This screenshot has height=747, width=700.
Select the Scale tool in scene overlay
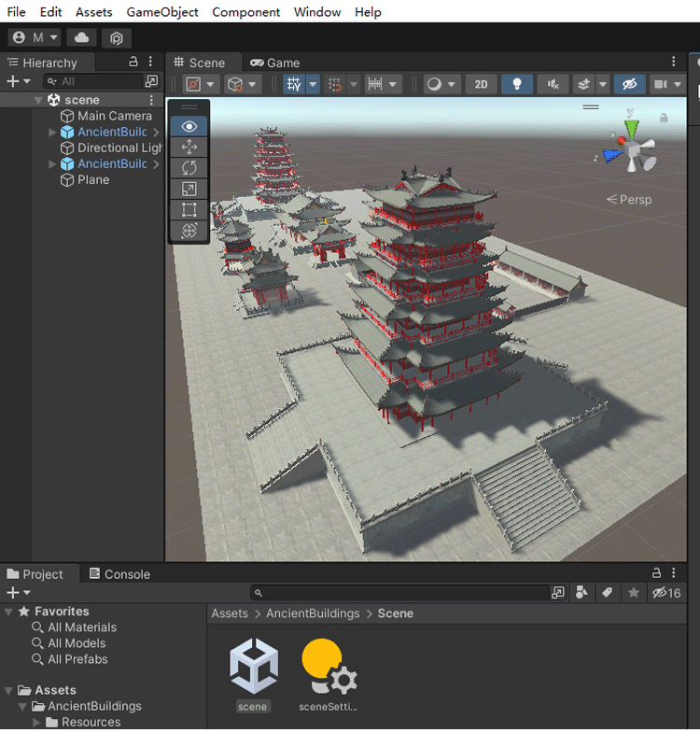[189, 189]
